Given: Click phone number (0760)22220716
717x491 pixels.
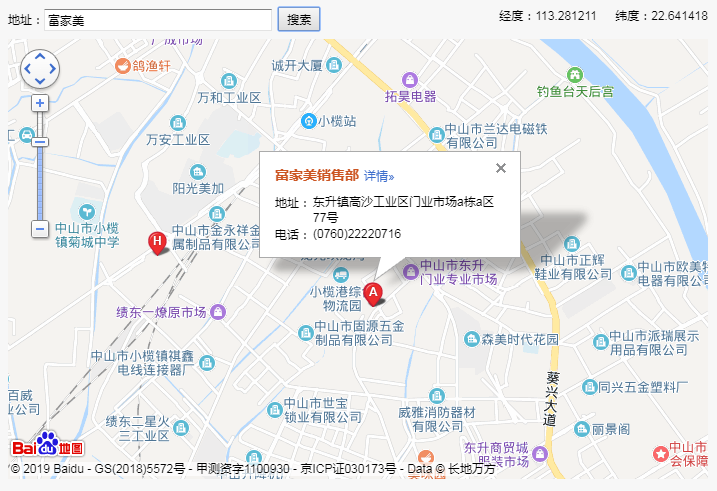Looking at the screenshot, I should [x=357, y=234].
